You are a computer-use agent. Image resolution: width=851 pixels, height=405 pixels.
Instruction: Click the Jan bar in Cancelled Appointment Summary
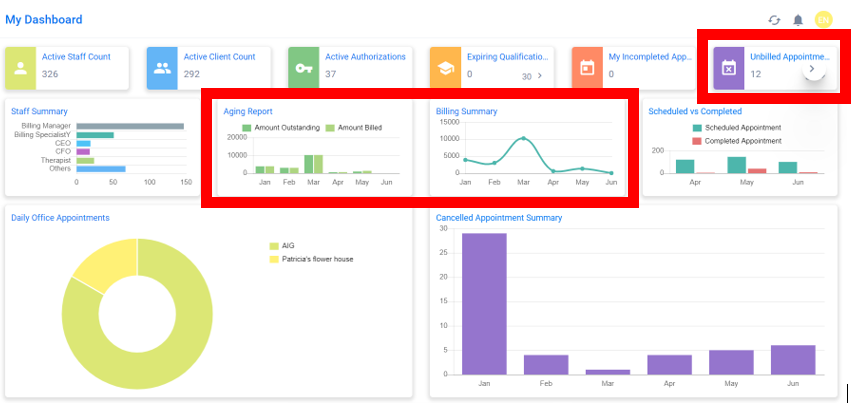[484, 304]
